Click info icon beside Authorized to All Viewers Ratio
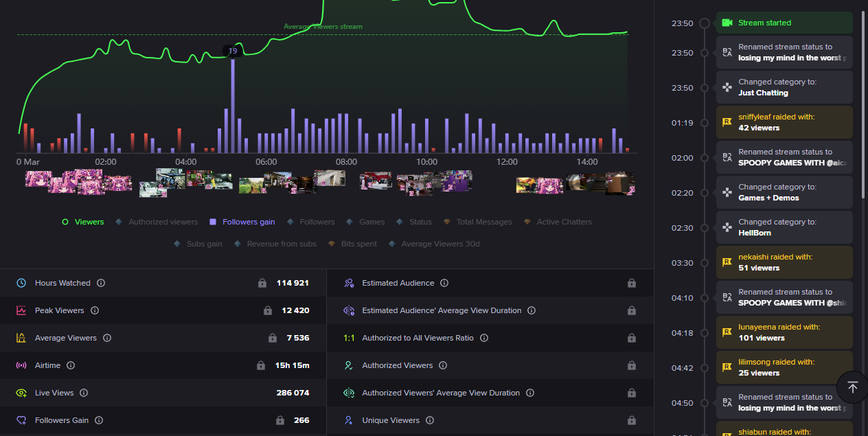The image size is (868, 436). [x=484, y=338]
